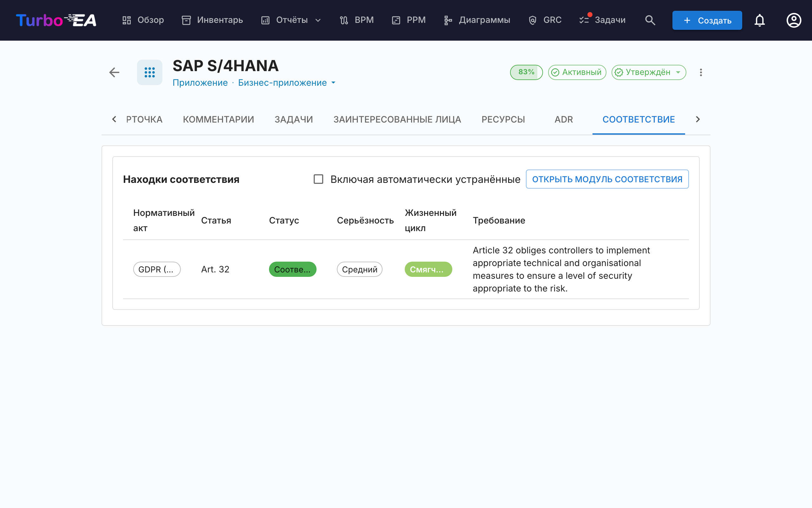Screen dimensions: 812x508
Task: Open the Обзор dashboard menu item
Action: [x=143, y=20]
